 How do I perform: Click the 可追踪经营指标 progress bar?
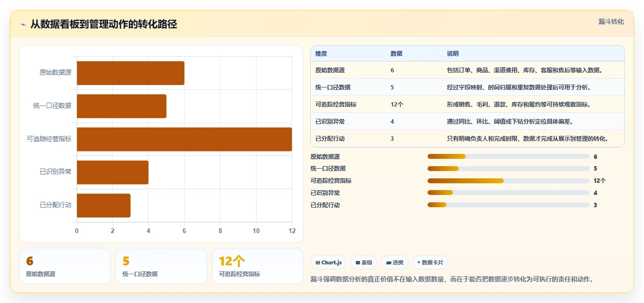pyautogui.click(x=509, y=181)
